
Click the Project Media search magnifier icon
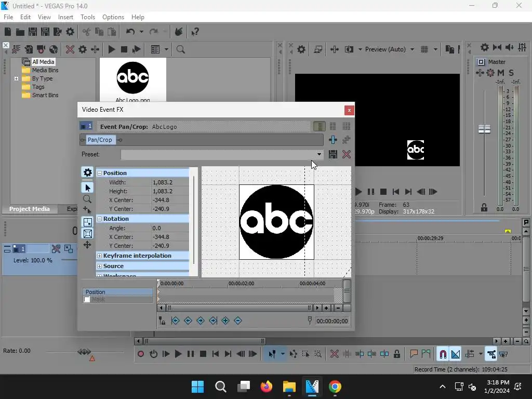click(180, 49)
